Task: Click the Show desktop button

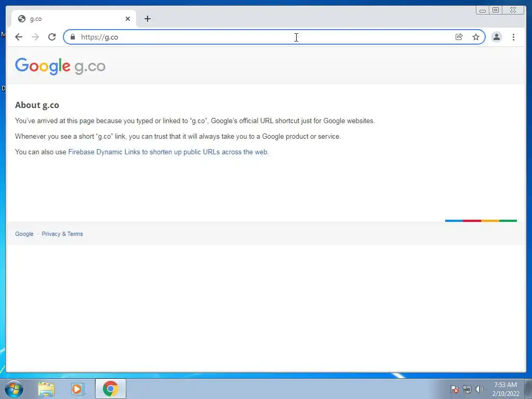Action: pos(528,389)
